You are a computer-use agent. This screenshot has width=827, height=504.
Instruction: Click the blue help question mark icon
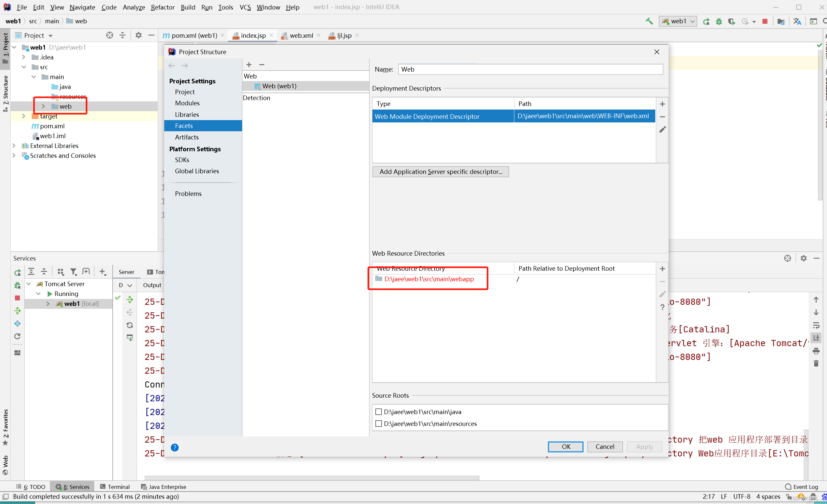coord(174,447)
